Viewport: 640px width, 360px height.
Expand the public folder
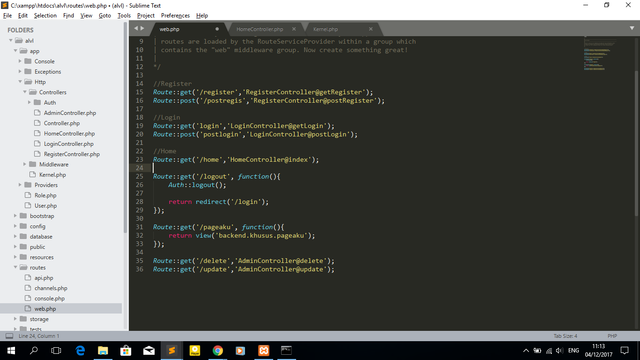16,247
